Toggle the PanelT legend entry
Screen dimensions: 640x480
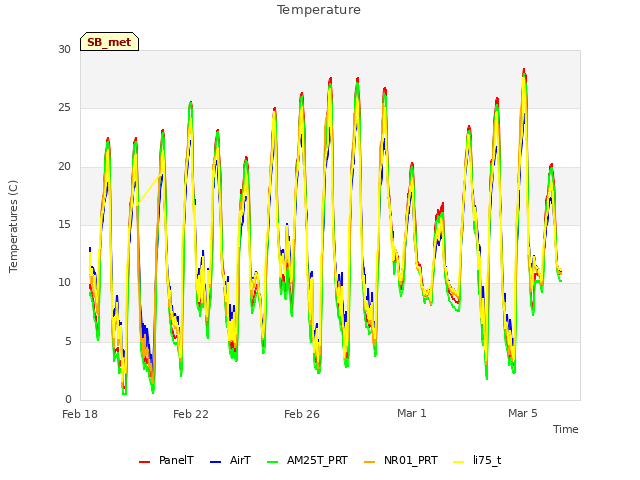click(x=167, y=461)
